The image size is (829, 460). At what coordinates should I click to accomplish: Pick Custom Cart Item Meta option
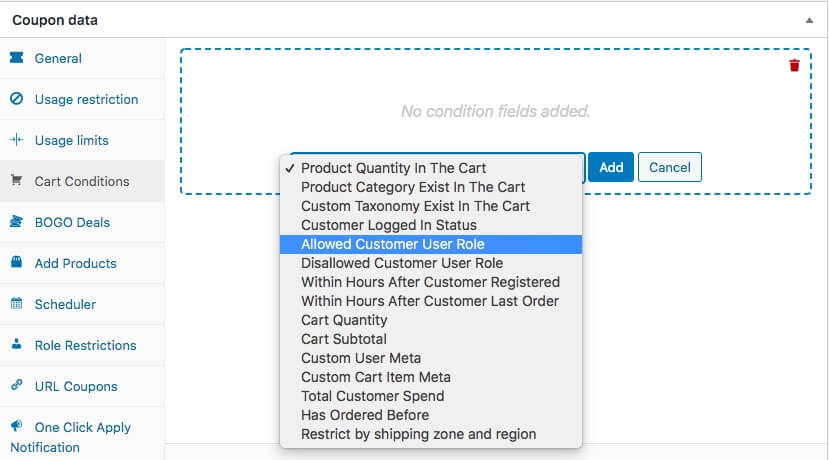click(x=431, y=378)
